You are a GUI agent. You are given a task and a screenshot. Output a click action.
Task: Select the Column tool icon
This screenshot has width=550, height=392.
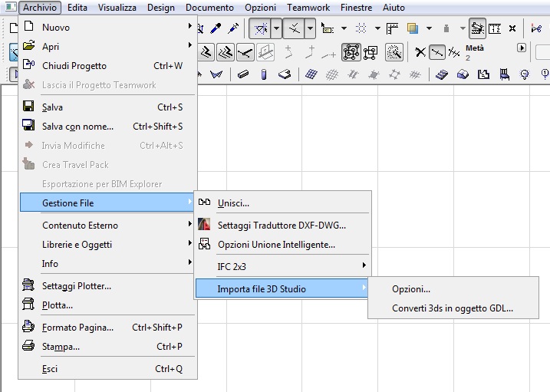[x=264, y=74]
